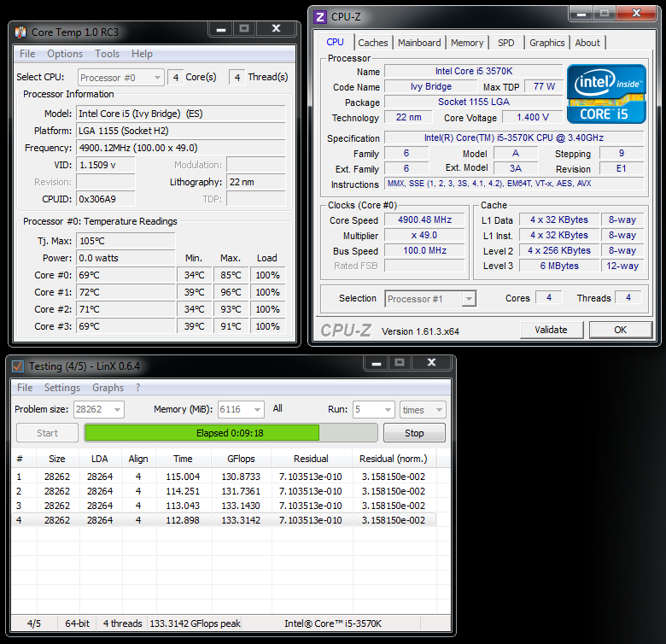
Task: Click the Time column header in LinX
Action: tap(183, 459)
